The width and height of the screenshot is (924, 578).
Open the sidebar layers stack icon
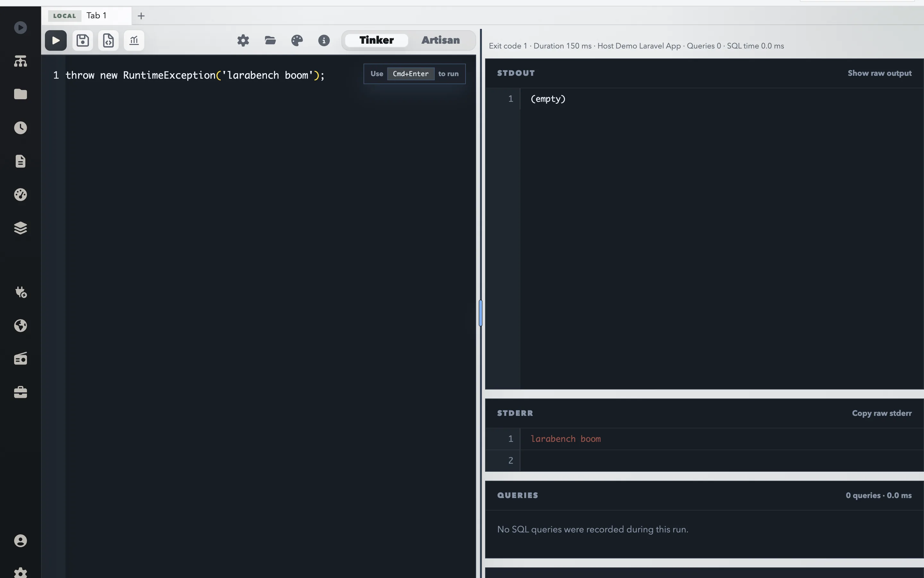(21, 228)
